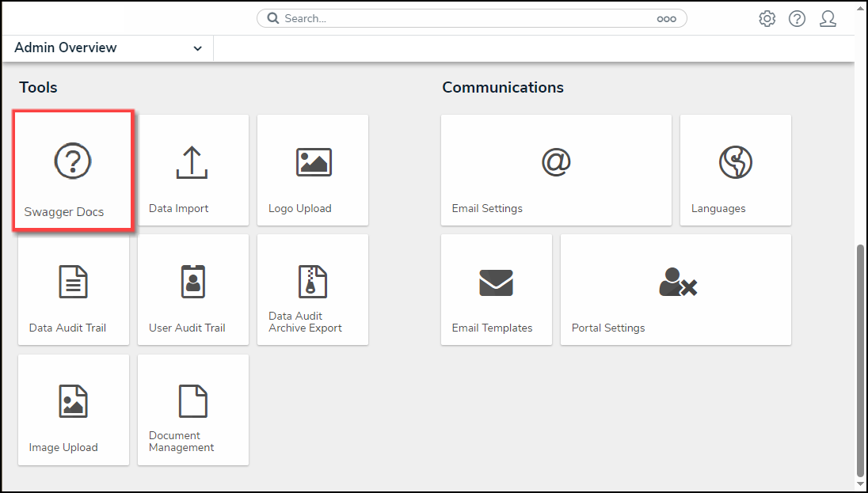Open the Logo Upload image icon
This screenshot has width=868, height=493.
[x=314, y=162]
